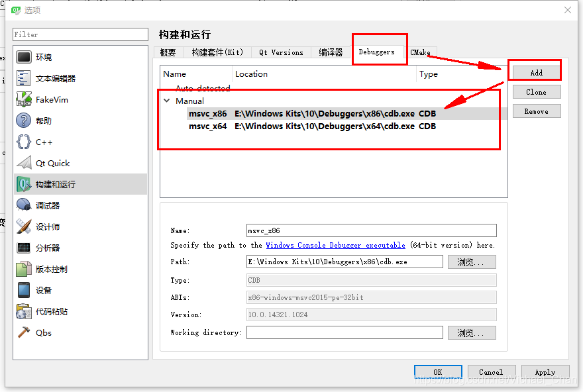The height and width of the screenshot is (392, 583).
Task: Open the Qbs hammer icon
Action: coord(24,332)
